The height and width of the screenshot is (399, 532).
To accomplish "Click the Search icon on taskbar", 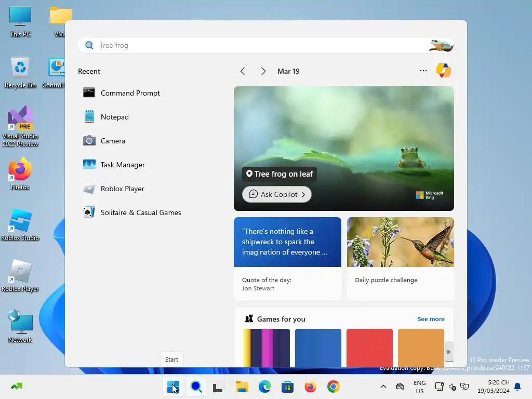I will [x=196, y=387].
